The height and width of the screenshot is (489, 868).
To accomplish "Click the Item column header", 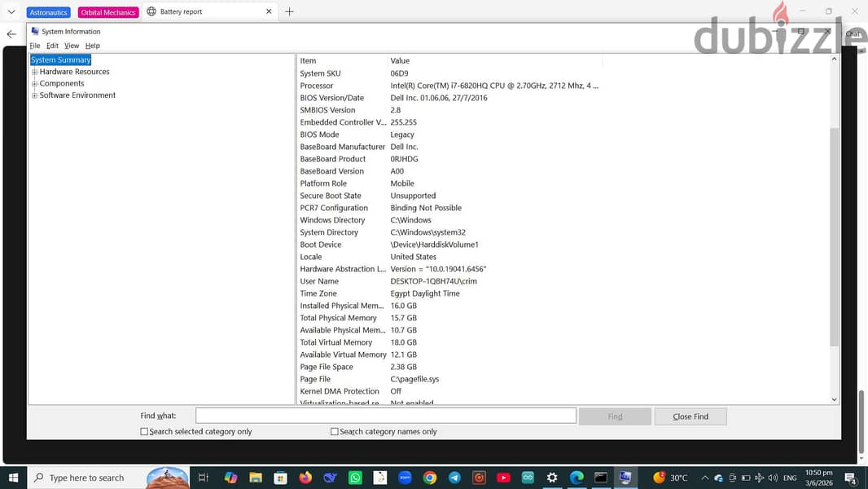I will (x=342, y=60).
